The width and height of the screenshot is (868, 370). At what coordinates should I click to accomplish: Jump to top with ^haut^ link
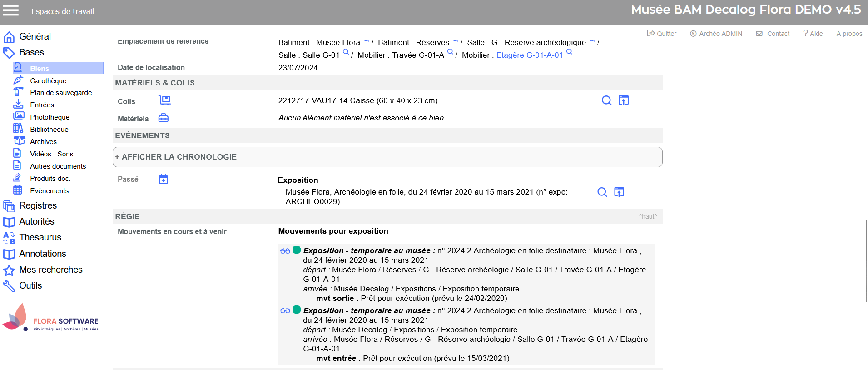click(648, 217)
